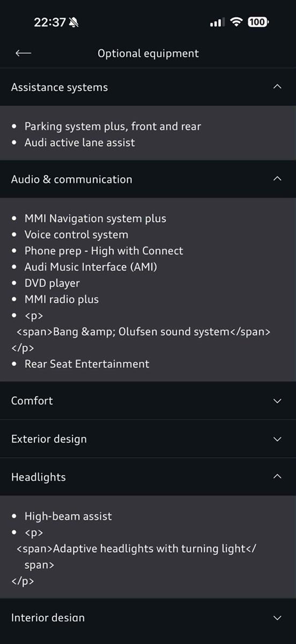296x644 pixels.
Task: Tap the cellular signal bars icon
Action: point(217,22)
